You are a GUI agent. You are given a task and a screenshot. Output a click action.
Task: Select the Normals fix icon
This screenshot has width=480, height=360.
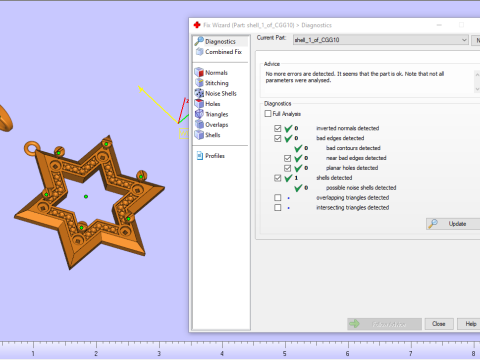click(x=199, y=72)
